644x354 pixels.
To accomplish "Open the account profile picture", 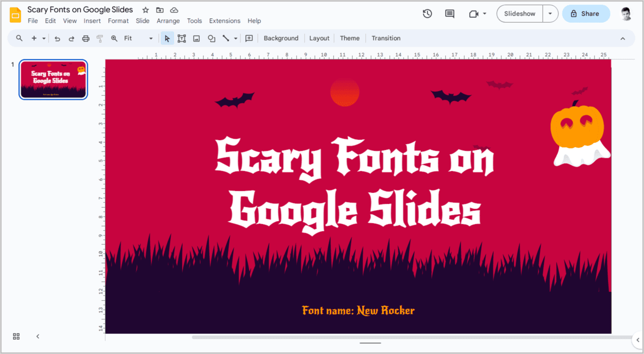I will 627,14.
